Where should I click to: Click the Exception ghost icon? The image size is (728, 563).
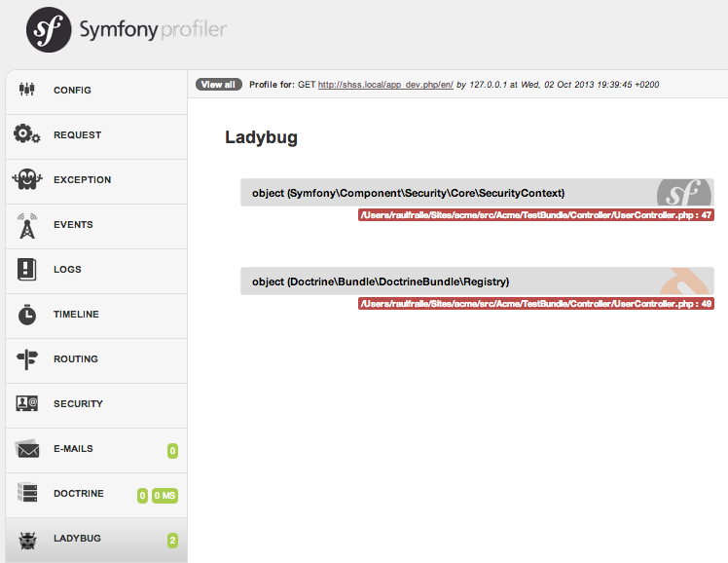(27, 179)
